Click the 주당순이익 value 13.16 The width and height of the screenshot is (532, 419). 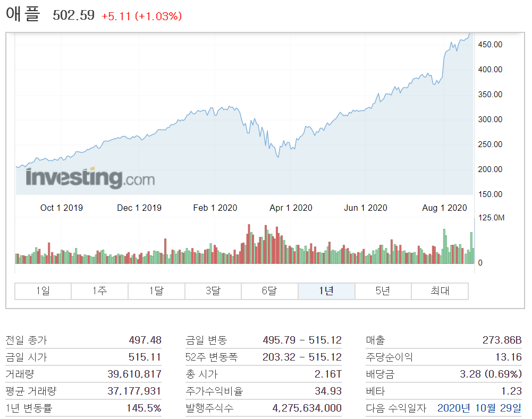508,357
